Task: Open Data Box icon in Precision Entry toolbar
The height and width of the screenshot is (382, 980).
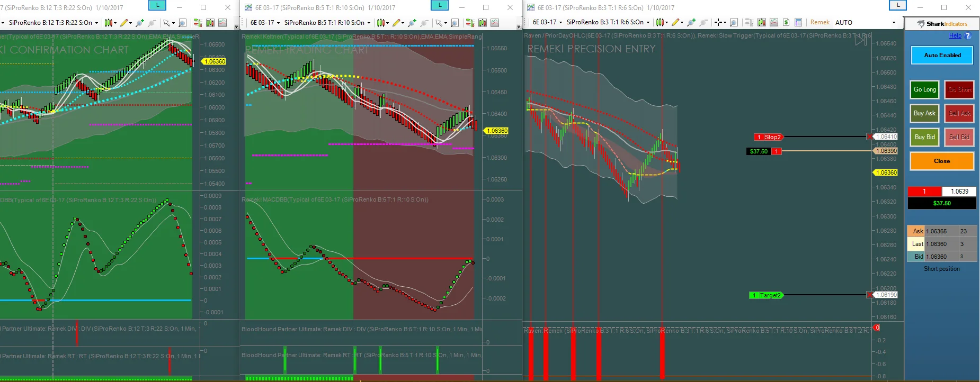Action: [x=762, y=22]
